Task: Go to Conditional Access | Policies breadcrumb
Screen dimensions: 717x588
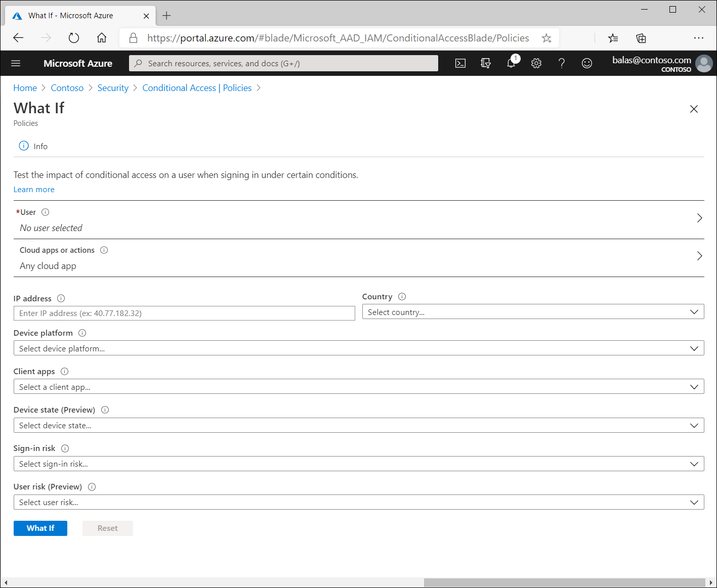Action: (x=197, y=88)
